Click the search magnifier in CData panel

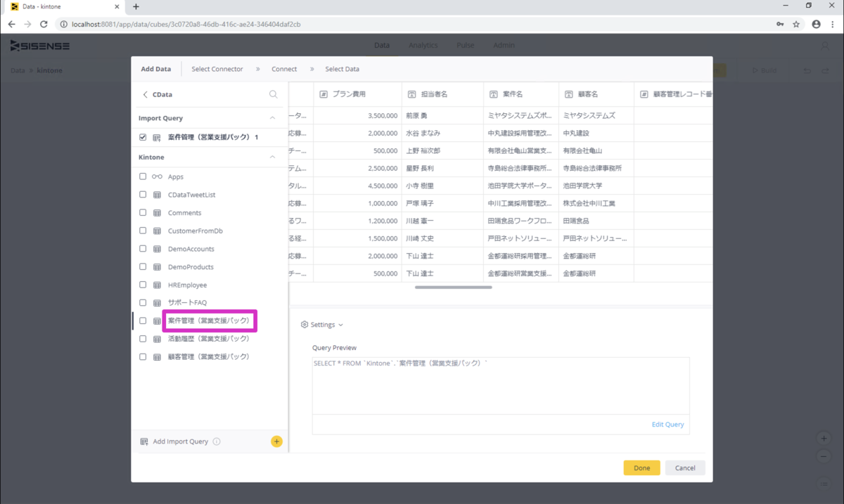(x=274, y=94)
